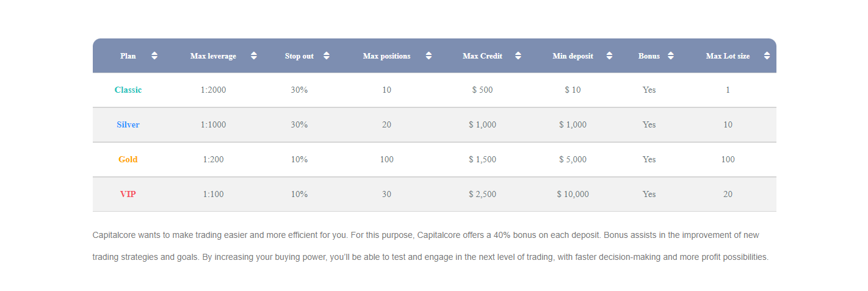
Task: Click the sort arrows beside Plan header
Action: [154, 56]
